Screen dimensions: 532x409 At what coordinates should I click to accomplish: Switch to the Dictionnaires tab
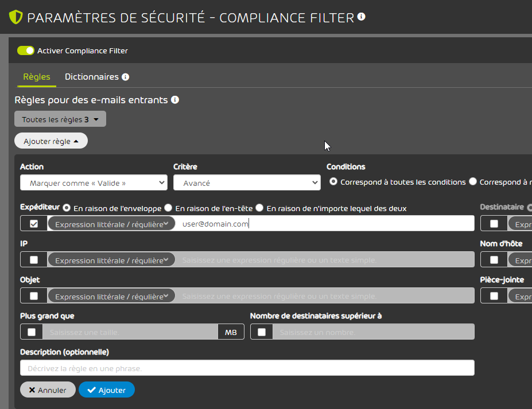(92, 77)
